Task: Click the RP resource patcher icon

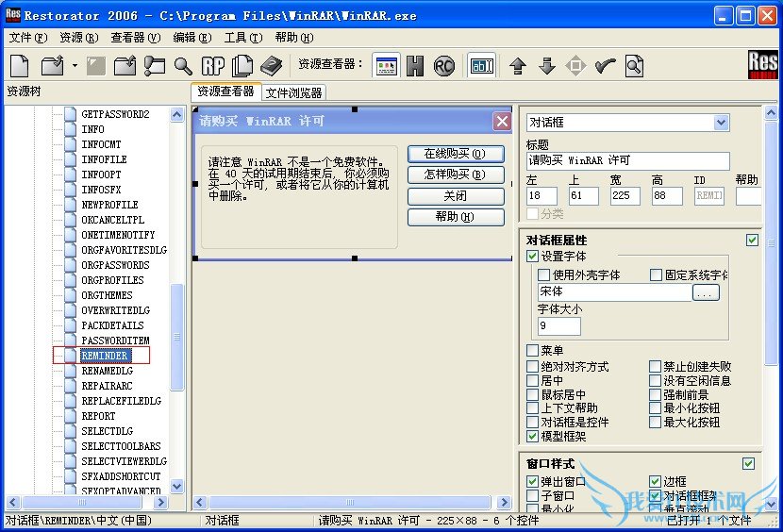Action: (212, 65)
